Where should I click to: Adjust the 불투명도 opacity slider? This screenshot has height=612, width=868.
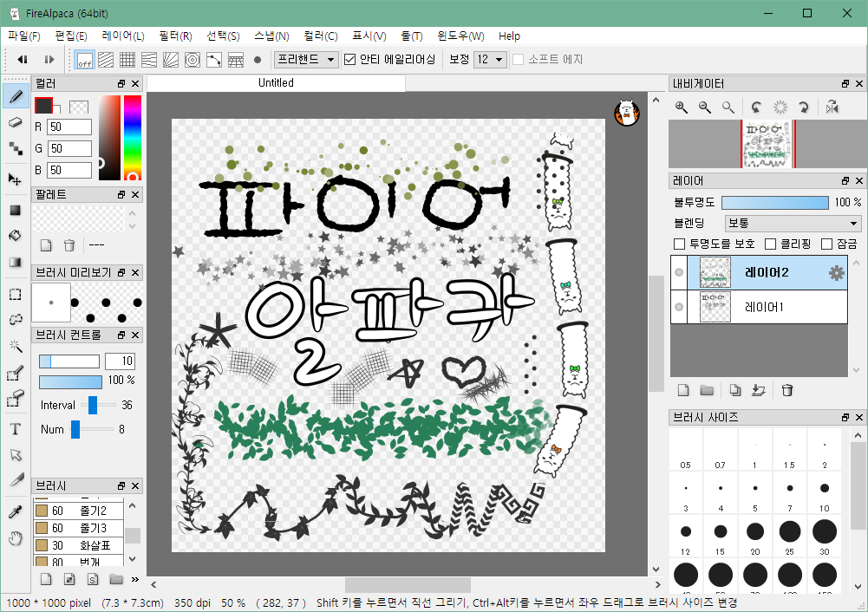tap(775, 203)
